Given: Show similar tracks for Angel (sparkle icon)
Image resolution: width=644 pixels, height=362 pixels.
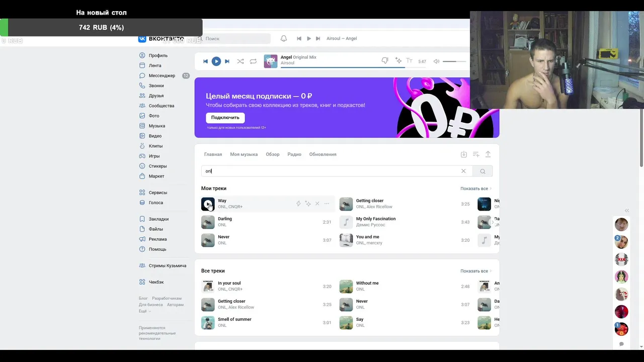Looking at the screenshot, I should (x=398, y=61).
